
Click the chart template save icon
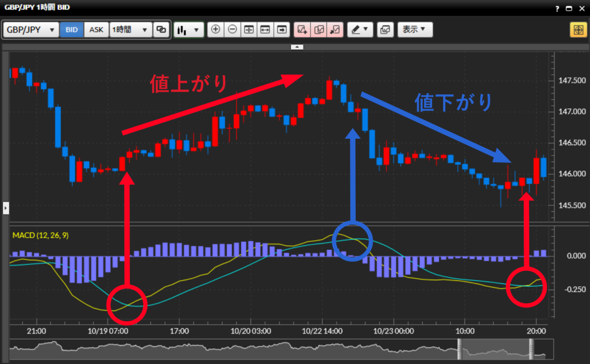[x=385, y=29]
